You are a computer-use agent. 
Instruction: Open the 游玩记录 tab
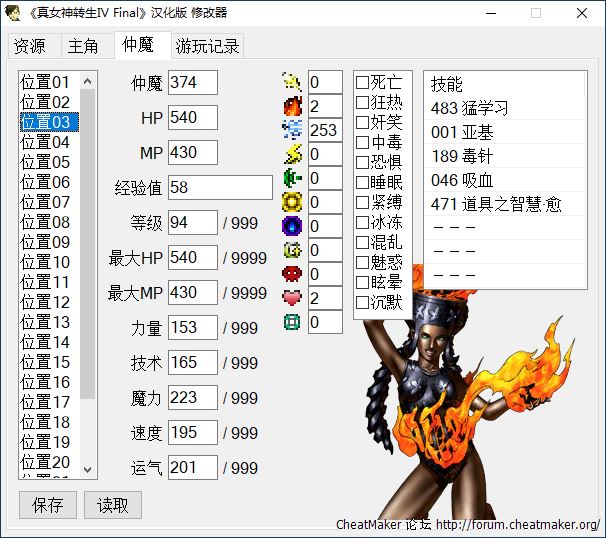207,47
